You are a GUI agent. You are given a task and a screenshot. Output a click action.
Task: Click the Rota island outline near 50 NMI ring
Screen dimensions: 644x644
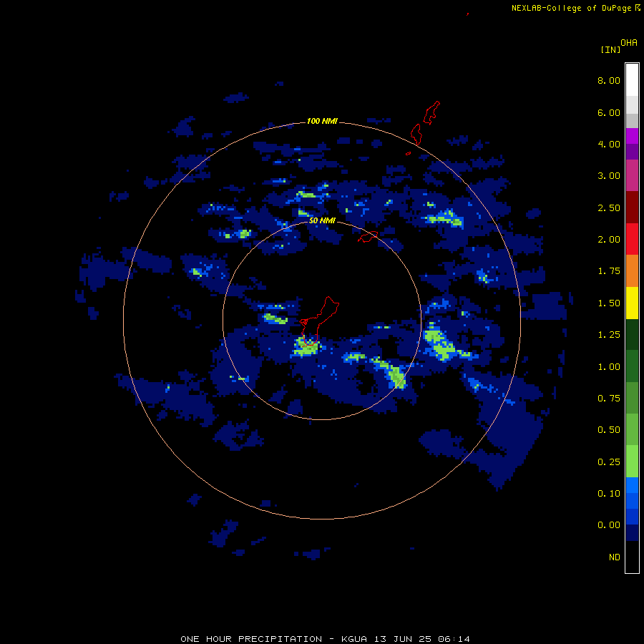click(x=368, y=237)
